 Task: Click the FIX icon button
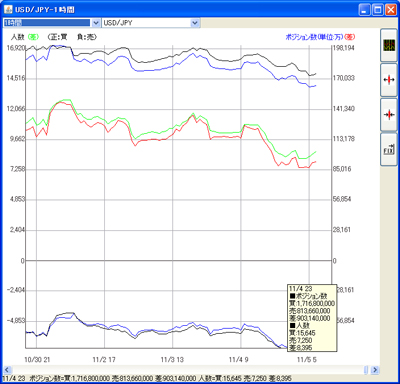[x=389, y=150]
